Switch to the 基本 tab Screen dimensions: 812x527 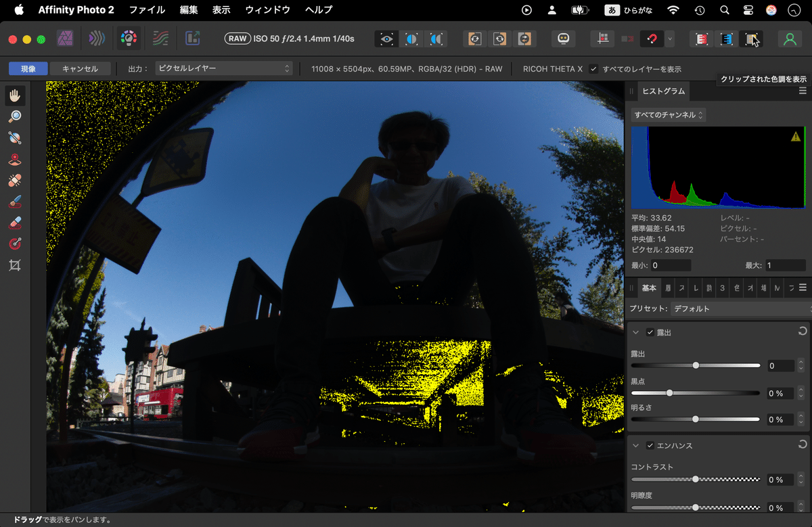[648, 288]
